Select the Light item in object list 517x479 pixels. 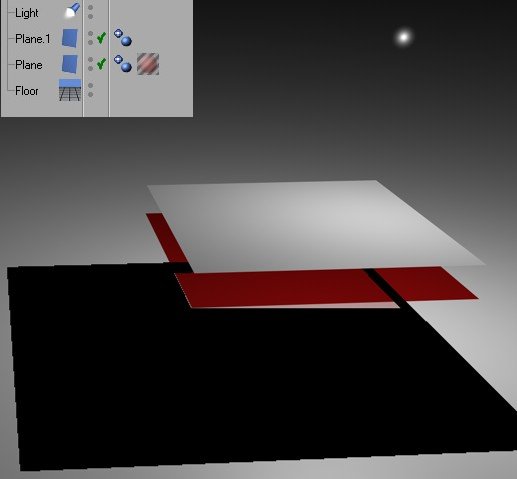27,13
